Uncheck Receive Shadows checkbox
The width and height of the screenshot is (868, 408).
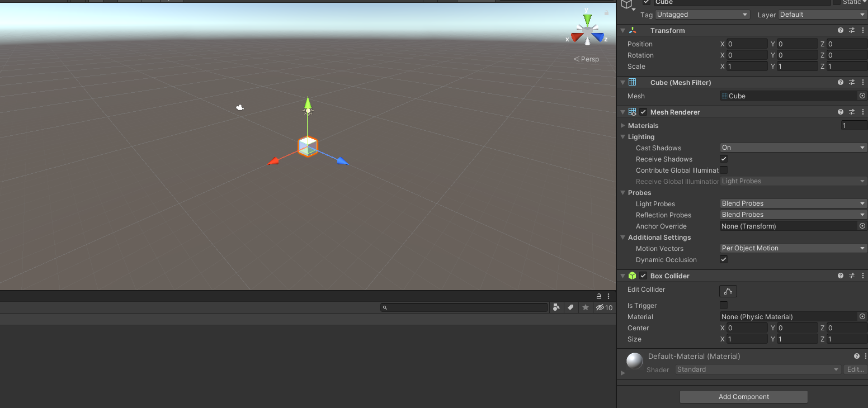coord(724,159)
